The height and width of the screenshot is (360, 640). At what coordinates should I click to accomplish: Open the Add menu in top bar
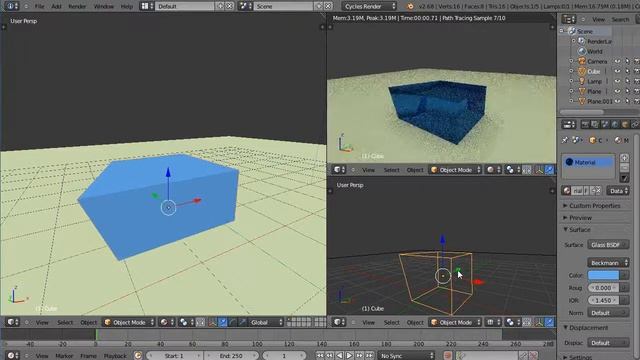coord(56,7)
